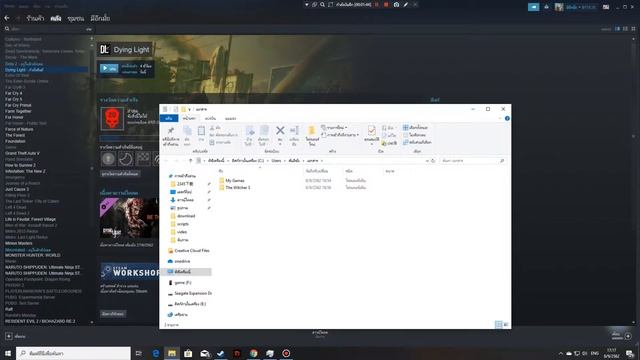This screenshot has height=360, width=640.
Task: Select MONSTER HUNTER: WORLD in the library
Action: point(33,255)
